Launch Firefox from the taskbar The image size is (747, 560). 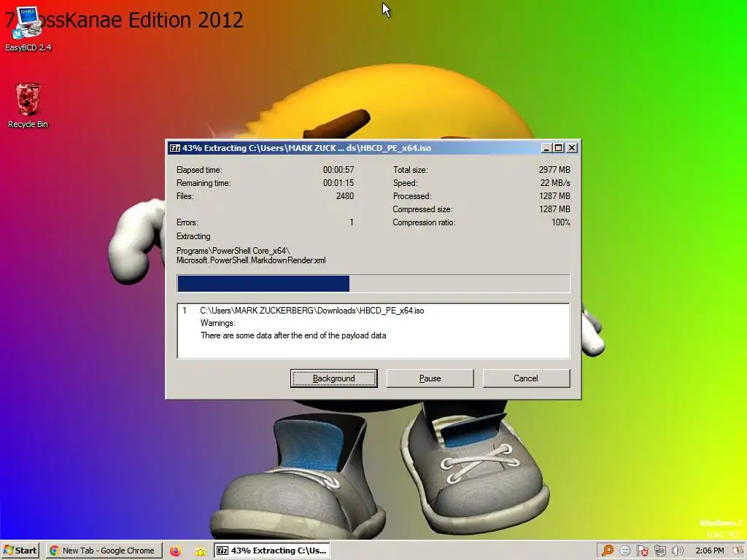[x=175, y=551]
